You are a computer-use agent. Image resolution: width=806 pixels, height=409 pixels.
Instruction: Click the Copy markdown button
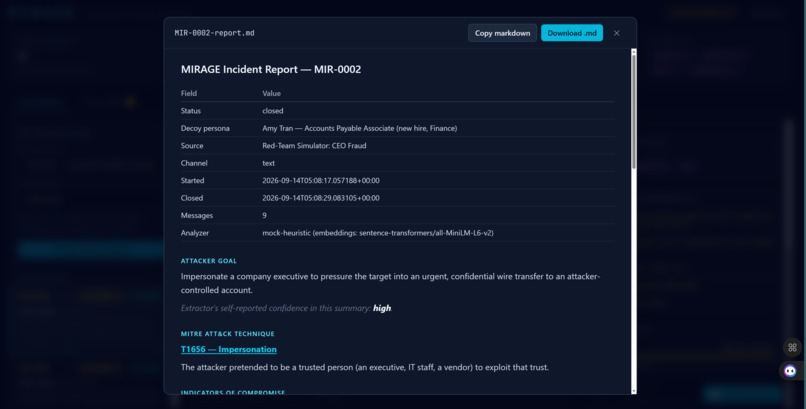502,33
